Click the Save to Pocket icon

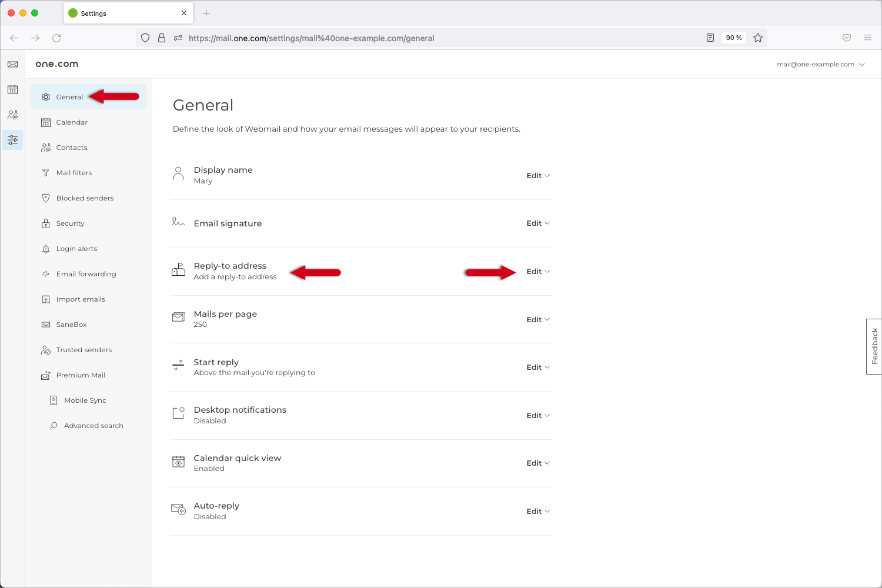tap(847, 38)
